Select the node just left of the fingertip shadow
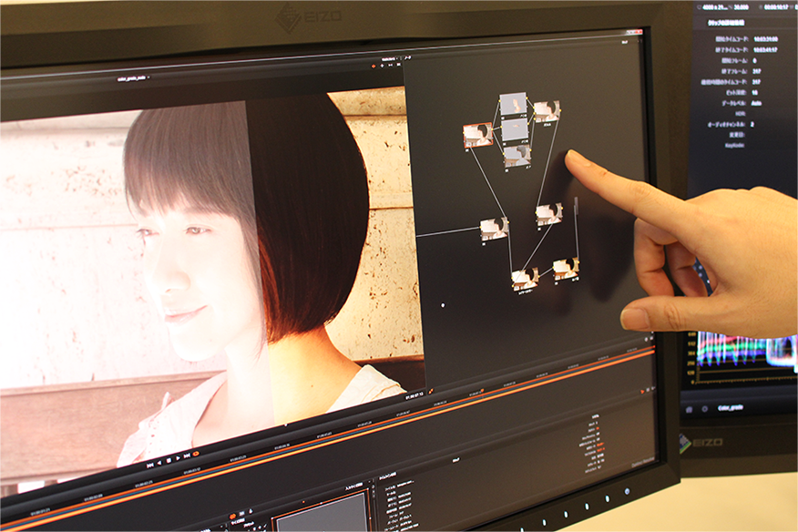The image size is (798, 532). [549, 214]
